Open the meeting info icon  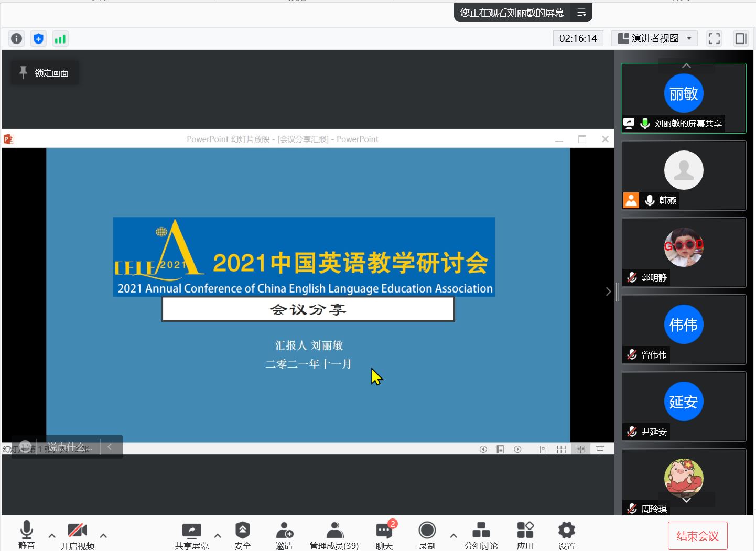click(x=16, y=38)
